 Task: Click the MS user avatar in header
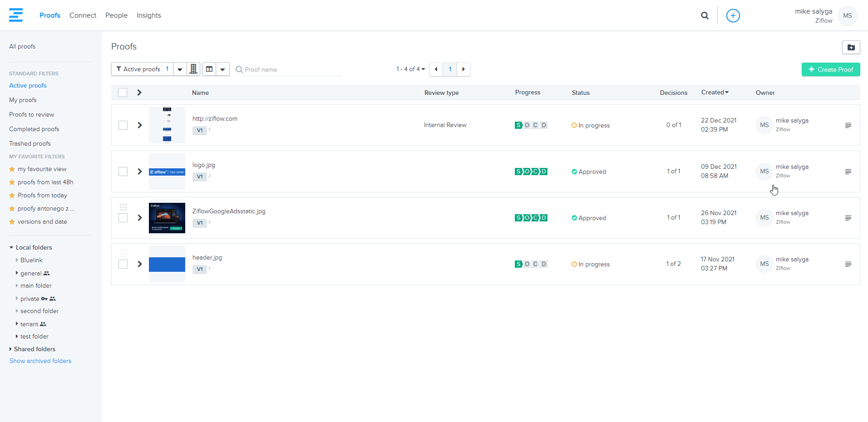coord(847,15)
